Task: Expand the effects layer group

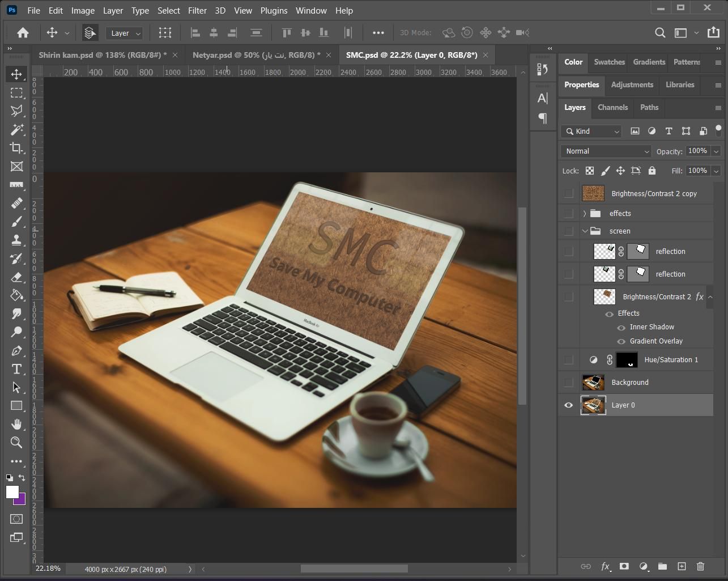Action: [x=584, y=214]
